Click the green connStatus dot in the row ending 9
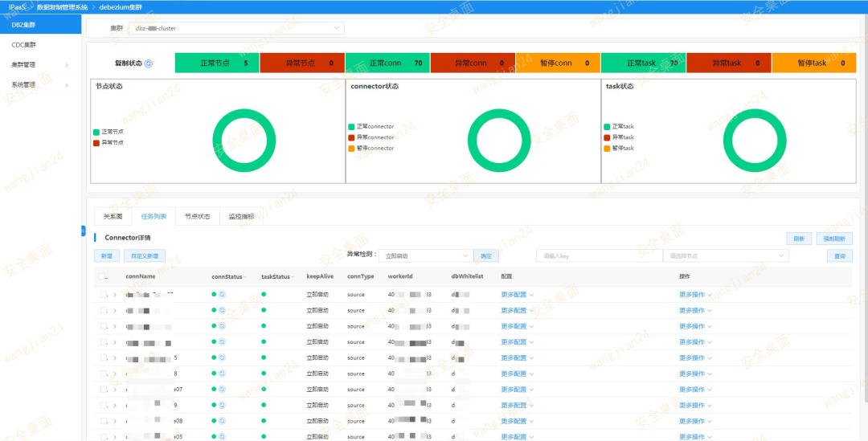The height and width of the screenshot is (441, 868). (214, 405)
